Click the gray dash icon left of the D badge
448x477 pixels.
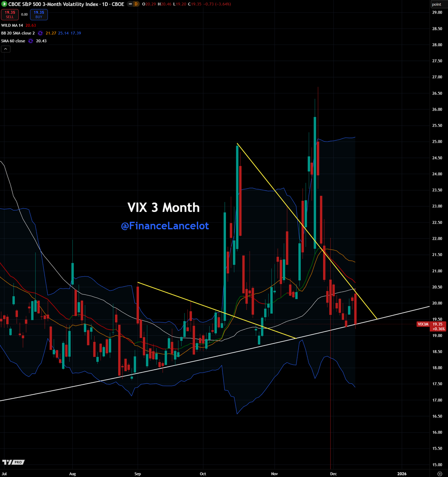click(x=130, y=4)
